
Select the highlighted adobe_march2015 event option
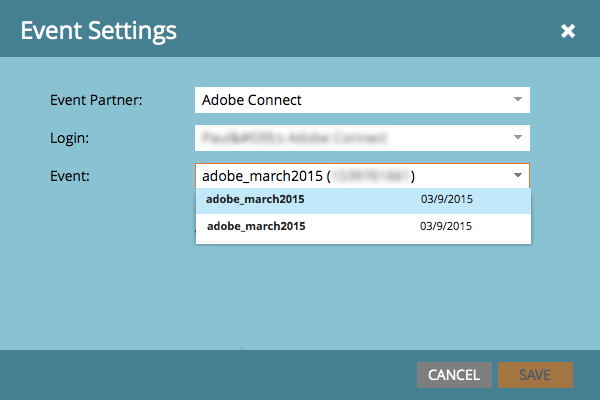point(255,200)
